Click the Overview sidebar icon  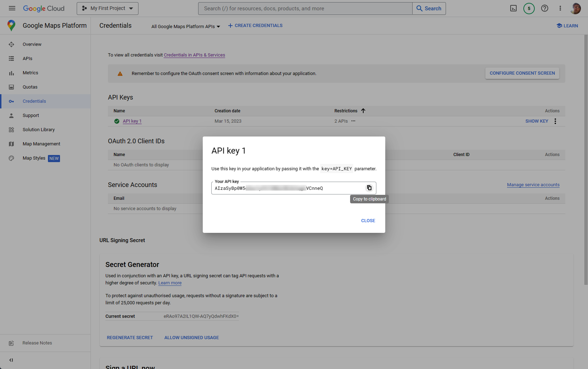(11, 44)
